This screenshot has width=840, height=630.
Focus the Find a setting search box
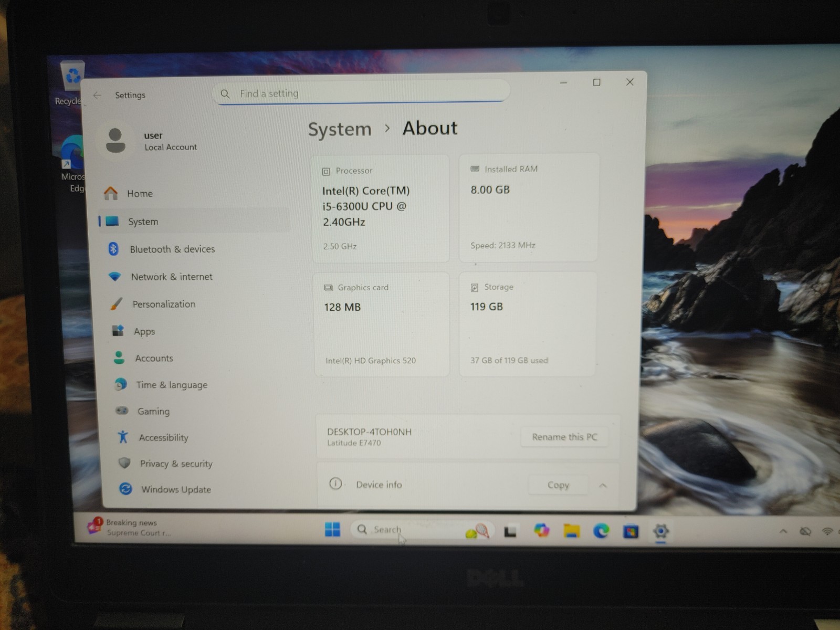click(361, 93)
